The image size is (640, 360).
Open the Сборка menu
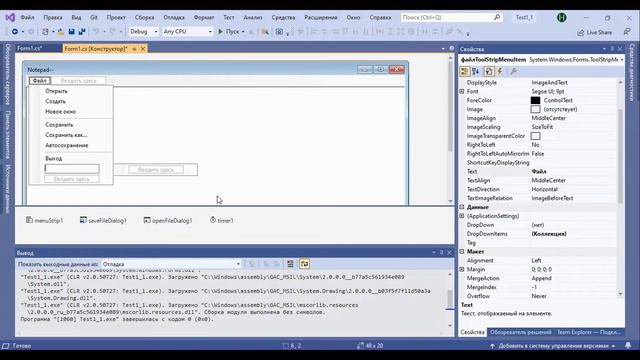[x=144, y=17]
